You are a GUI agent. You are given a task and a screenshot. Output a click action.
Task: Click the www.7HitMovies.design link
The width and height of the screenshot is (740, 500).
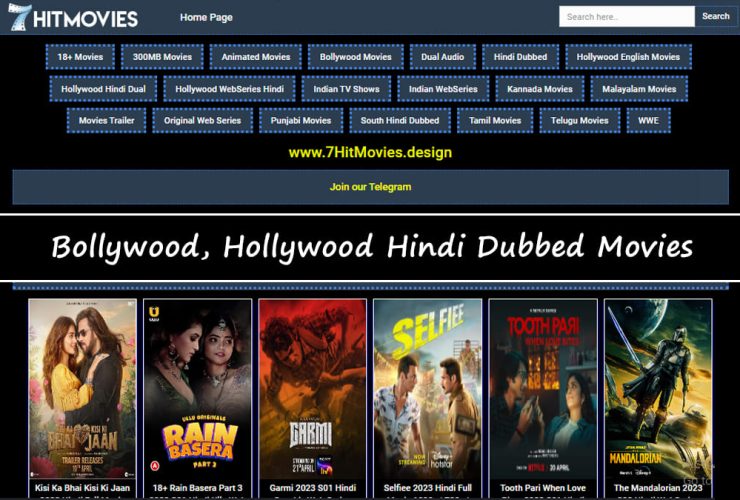coord(370,153)
